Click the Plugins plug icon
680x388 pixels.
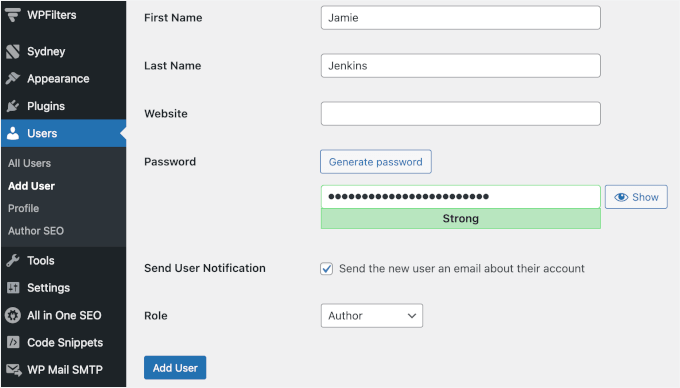point(13,106)
